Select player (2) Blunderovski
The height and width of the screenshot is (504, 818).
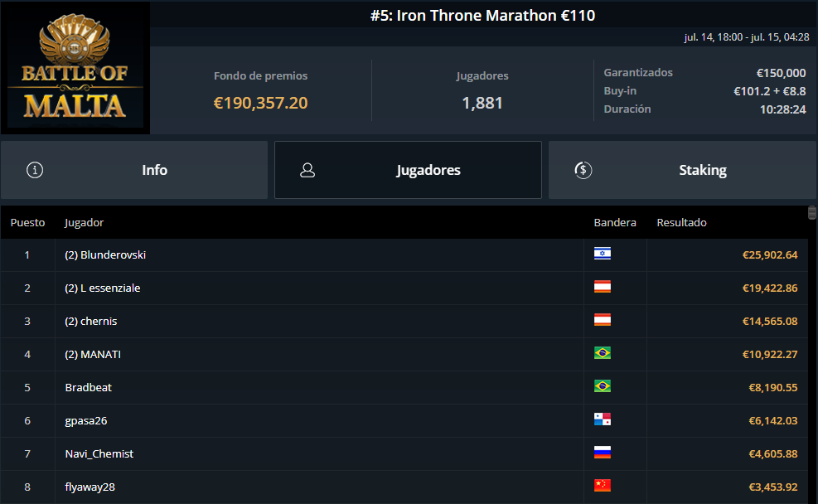(105, 255)
